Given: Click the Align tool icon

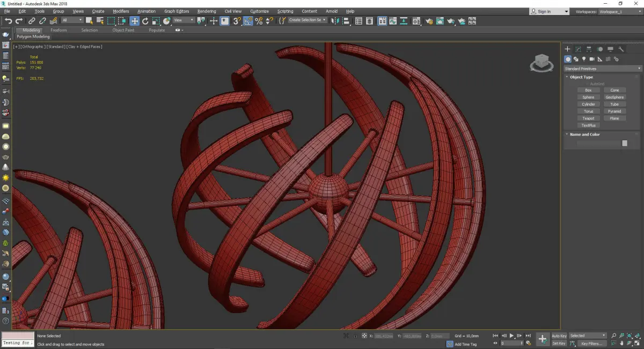Looking at the screenshot, I should click(x=346, y=21).
